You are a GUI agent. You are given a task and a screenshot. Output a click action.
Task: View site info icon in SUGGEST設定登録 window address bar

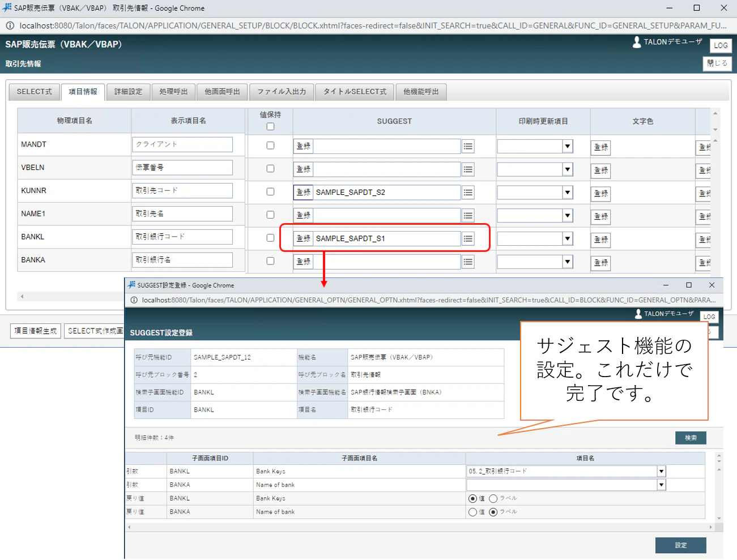coord(134,300)
